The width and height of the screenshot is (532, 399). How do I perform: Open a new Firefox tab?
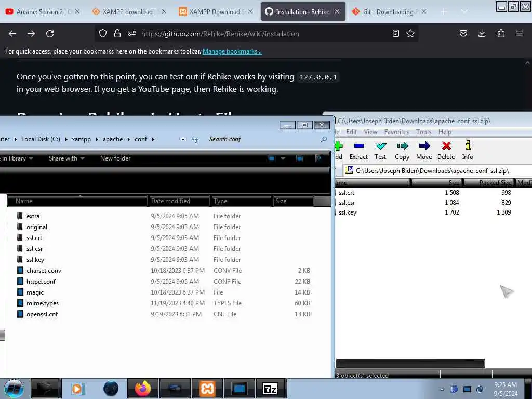click(444, 12)
